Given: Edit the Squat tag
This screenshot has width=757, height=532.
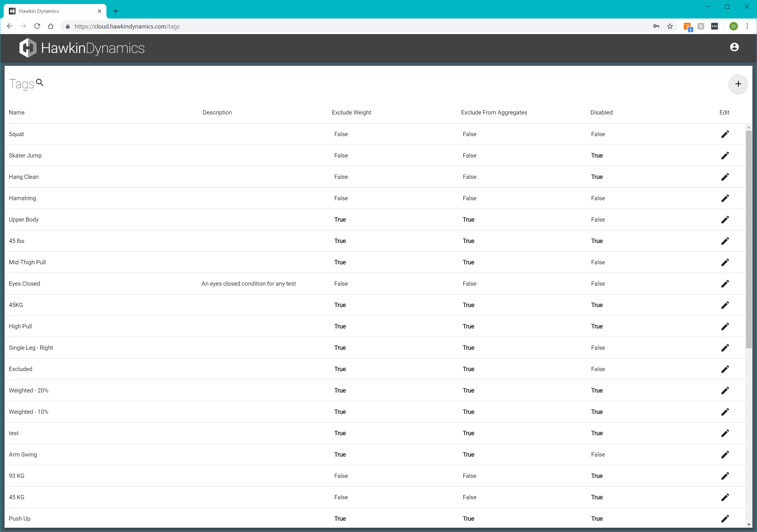Looking at the screenshot, I should (x=725, y=134).
